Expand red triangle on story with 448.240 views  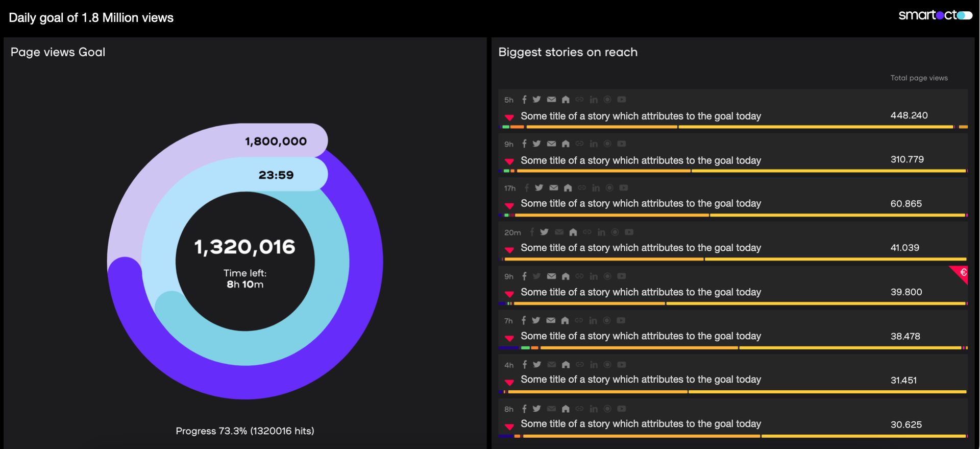tap(509, 117)
